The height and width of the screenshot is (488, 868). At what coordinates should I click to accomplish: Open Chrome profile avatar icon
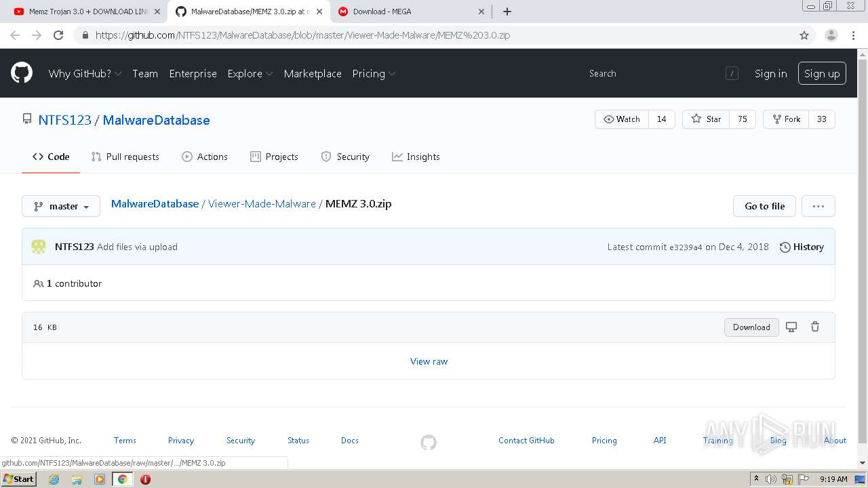pos(831,35)
